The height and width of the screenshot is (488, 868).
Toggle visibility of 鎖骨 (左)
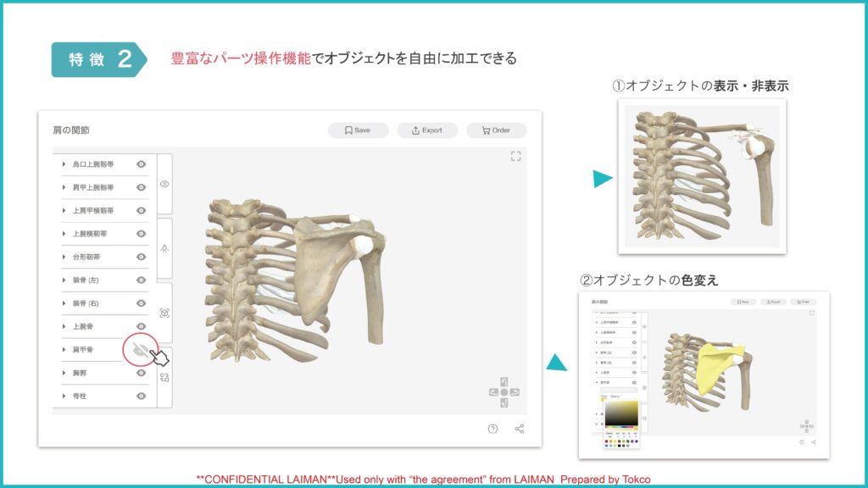coord(142,280)
